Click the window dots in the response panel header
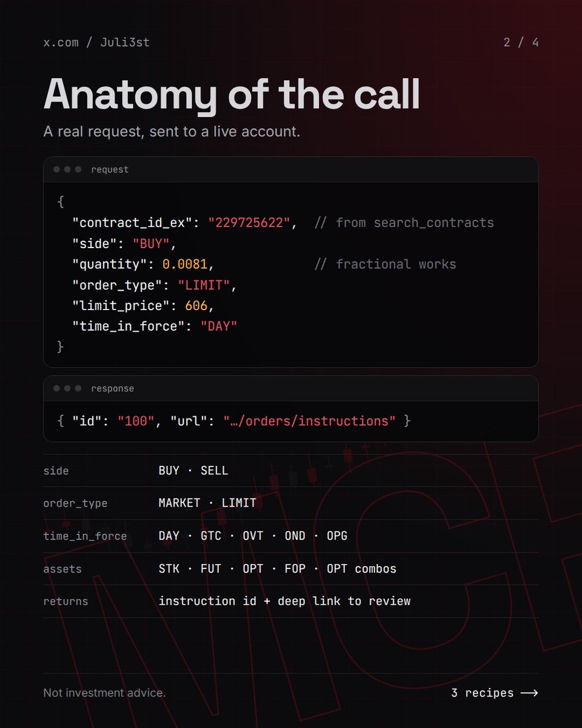The height and width of the screenshot is (728, 582). click(67, 388)
